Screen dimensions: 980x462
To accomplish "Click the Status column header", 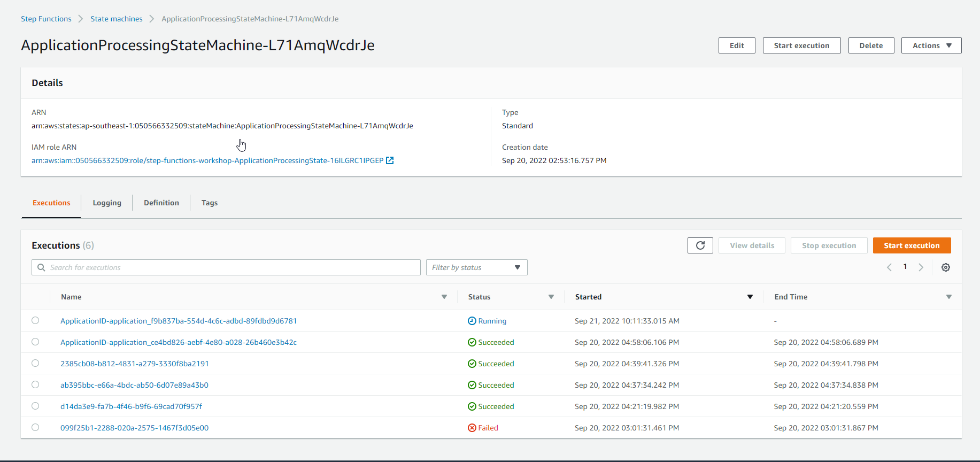I will (x=479, y=297).
